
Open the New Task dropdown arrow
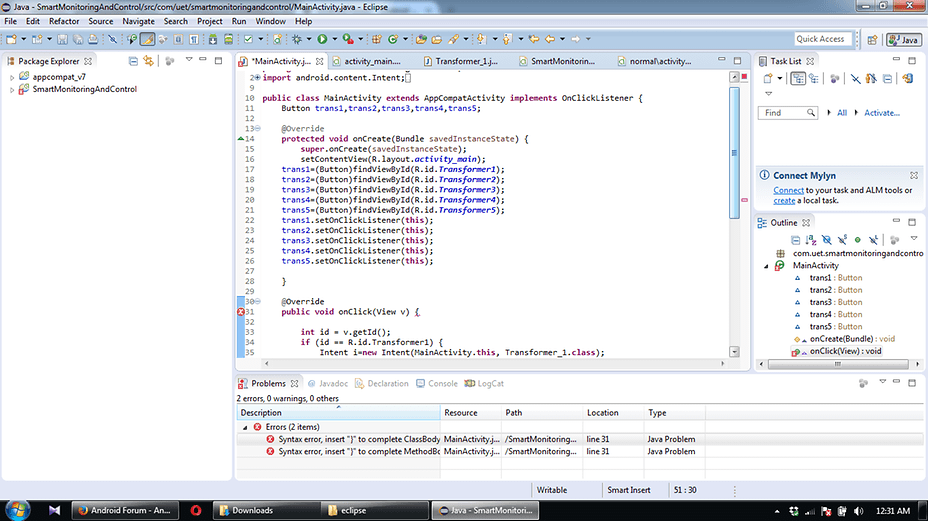pyautogui.click(x=779, y=78)
